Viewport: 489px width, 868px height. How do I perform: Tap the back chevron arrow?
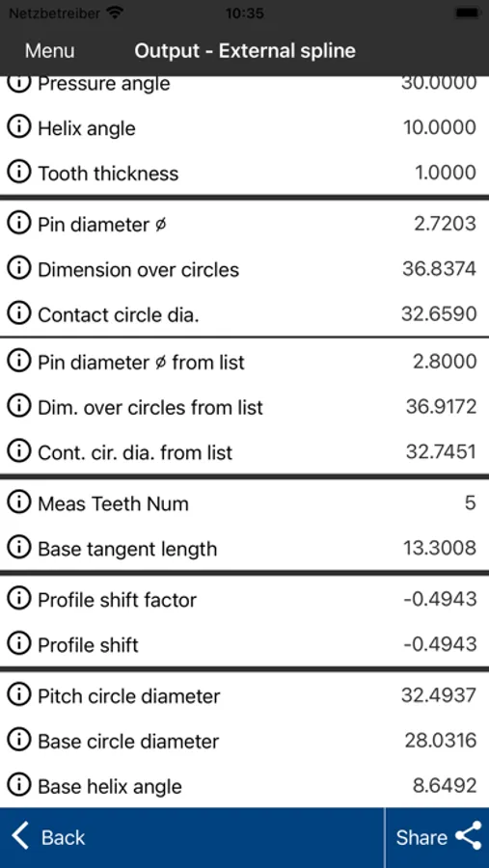20,836
